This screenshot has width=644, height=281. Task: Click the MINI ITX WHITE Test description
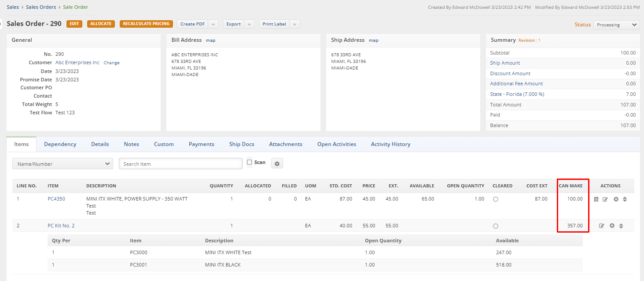pos(228,252)
